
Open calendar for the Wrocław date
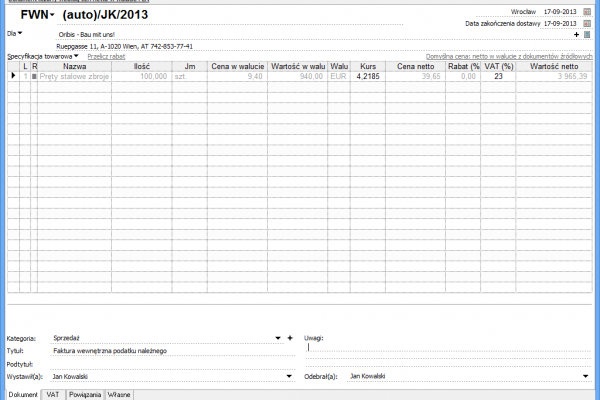587,10
